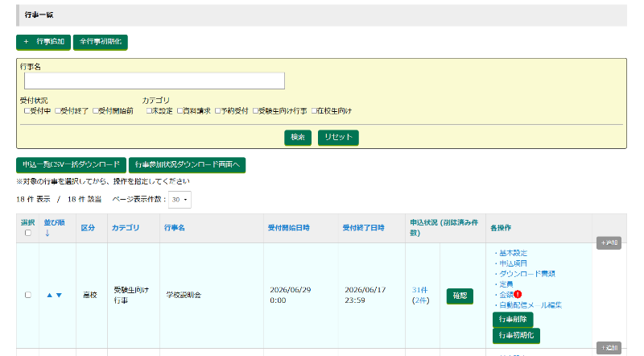Open the 31件 application count link
Image resolution: width=644 pixels, height=356 pixels.
(419, 290)
